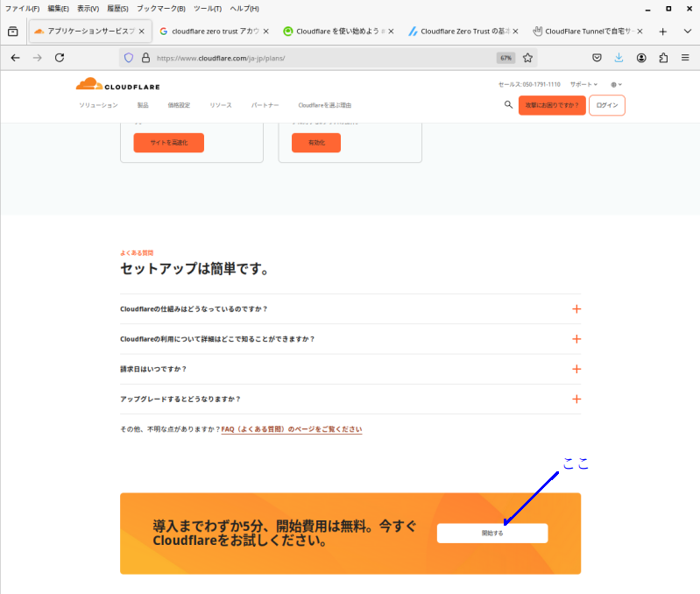This screenshot has width=700, height=594.
Task: Open the FAQ（よくある質問）page link
Action: (292, 429)
